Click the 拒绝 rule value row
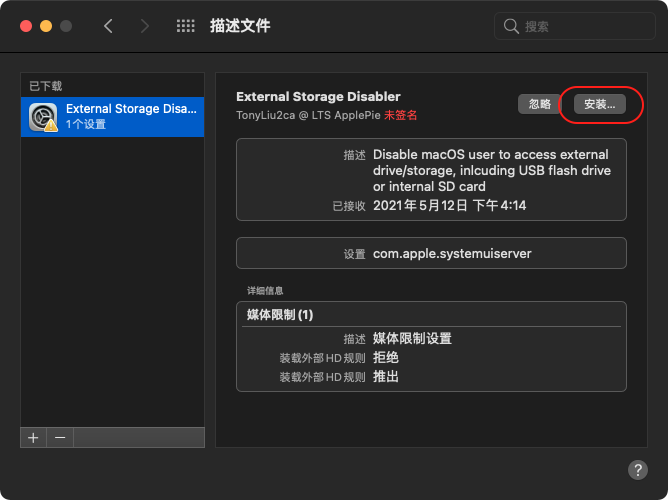The image size is (668, 500). point(386,357)
